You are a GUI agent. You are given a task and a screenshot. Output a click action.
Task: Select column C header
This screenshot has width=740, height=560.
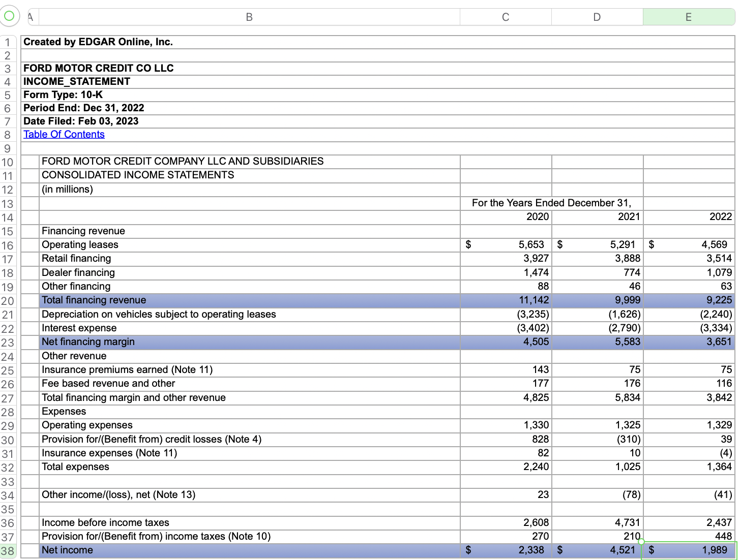(x=506, y=16)
